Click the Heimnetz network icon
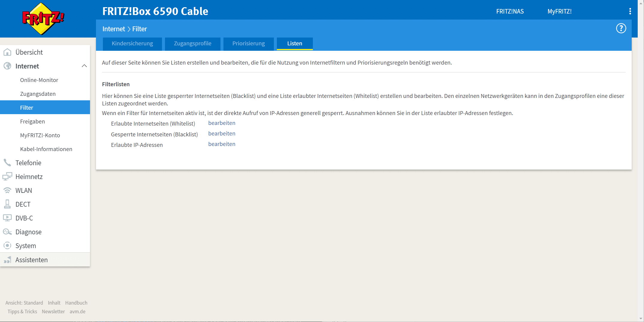This screenshot has height=322, width=644. click(7, 177)
